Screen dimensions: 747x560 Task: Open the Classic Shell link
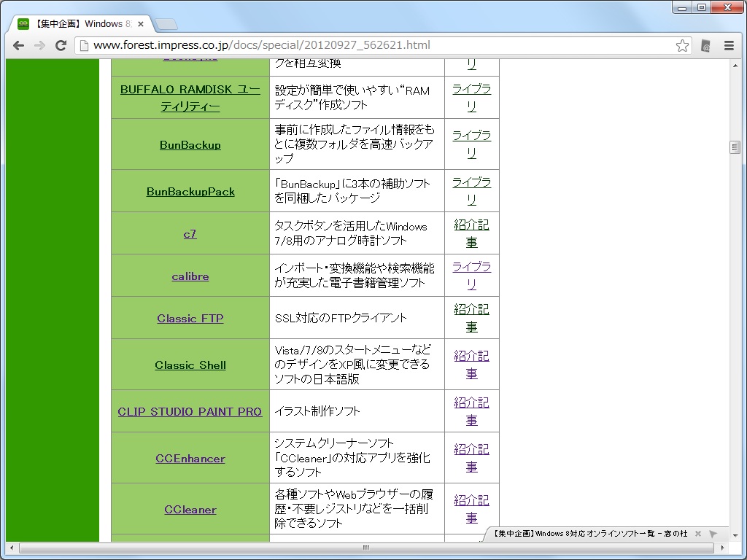click(190, 365)
